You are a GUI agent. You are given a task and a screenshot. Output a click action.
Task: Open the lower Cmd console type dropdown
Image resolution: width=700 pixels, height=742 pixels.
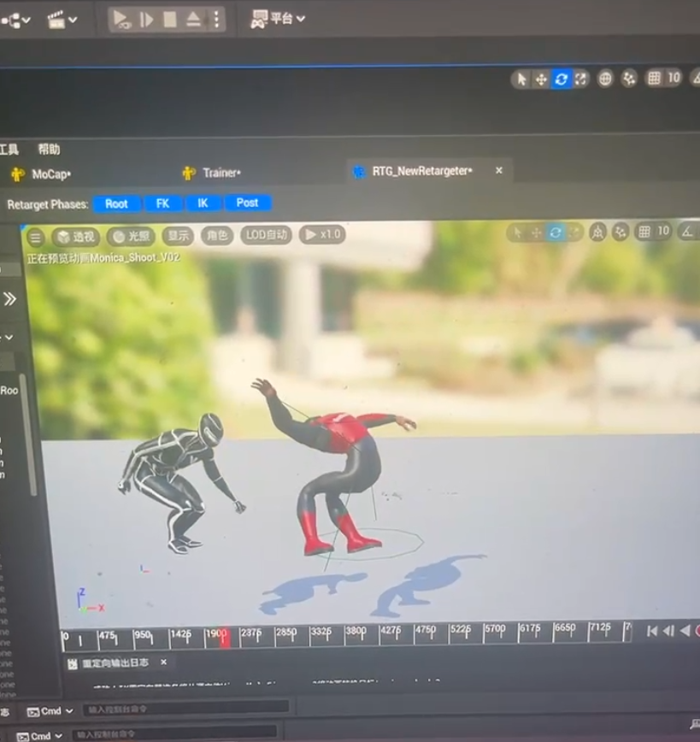pyautogui.click(x=39, y=736)
